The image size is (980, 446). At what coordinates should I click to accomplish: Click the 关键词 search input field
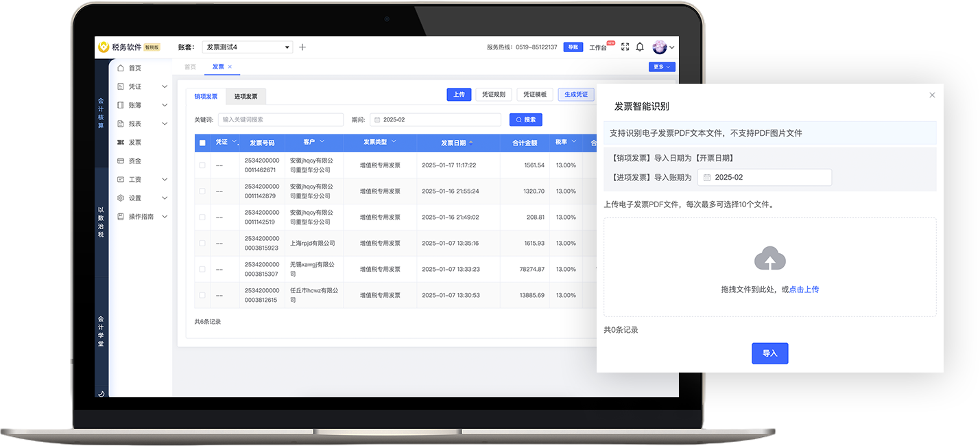[280, 119]
